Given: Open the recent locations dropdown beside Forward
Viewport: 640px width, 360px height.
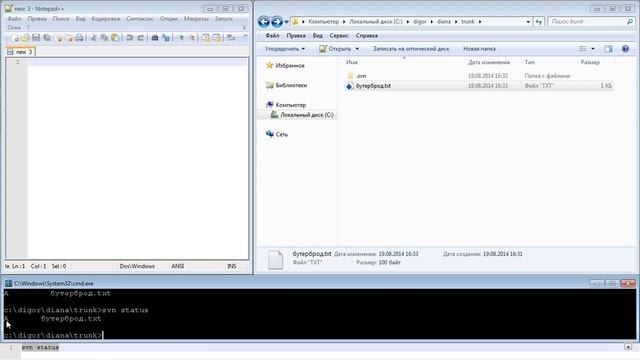Looking at the screenshot, I should (287, 22).
